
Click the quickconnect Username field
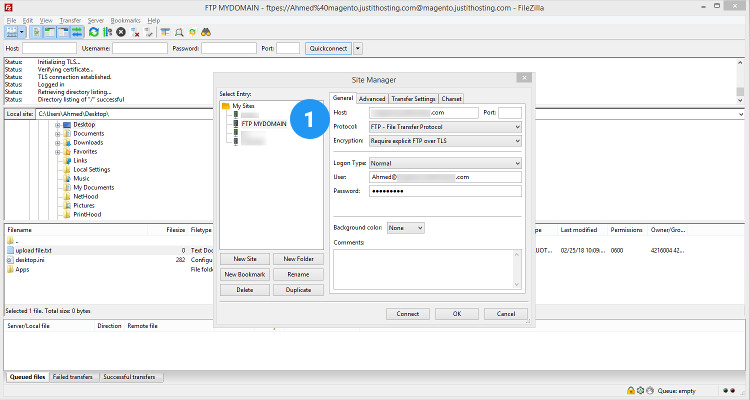pyautogui.click(x=140, y=48)
